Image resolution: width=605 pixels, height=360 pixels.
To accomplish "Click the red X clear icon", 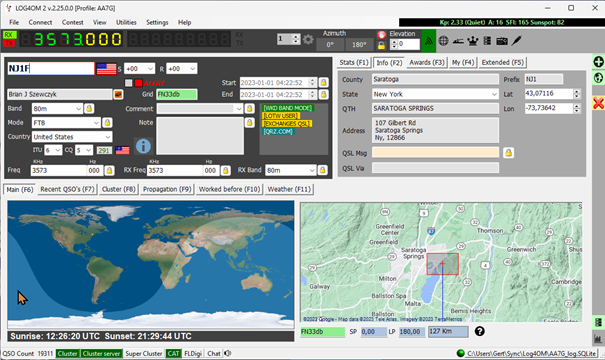I will [598, 103].
